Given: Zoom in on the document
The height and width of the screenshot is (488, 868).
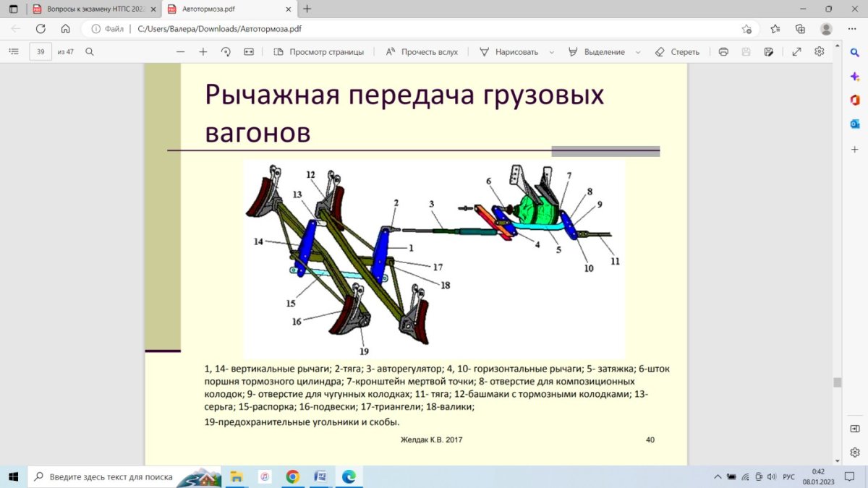Looking at the screenshot, I should click(x=203, y=51).
